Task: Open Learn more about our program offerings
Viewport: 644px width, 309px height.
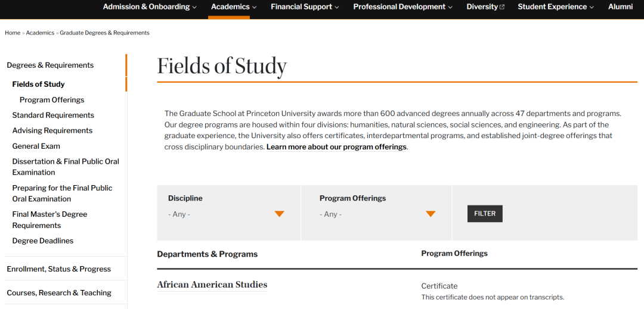Action: point(336,146)
